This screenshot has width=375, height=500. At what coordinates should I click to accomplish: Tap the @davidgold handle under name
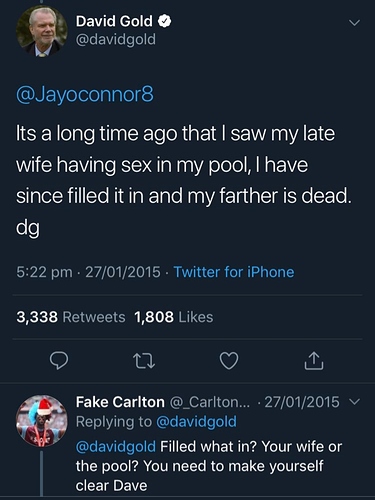pyautogui.click(x=116, y=40)
